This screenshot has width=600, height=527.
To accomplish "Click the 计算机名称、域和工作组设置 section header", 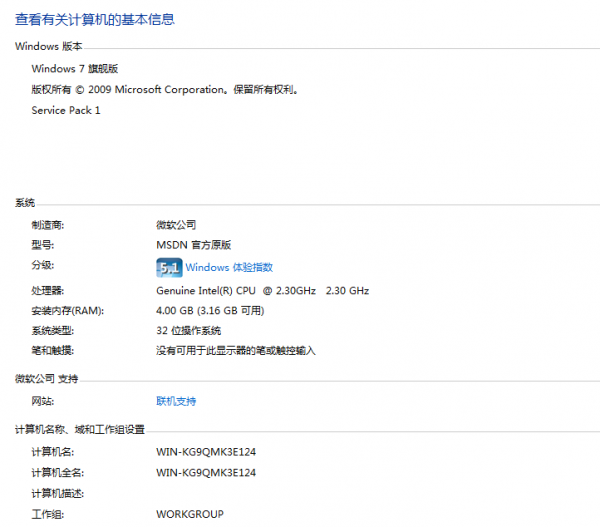I will tap(80, 430).
